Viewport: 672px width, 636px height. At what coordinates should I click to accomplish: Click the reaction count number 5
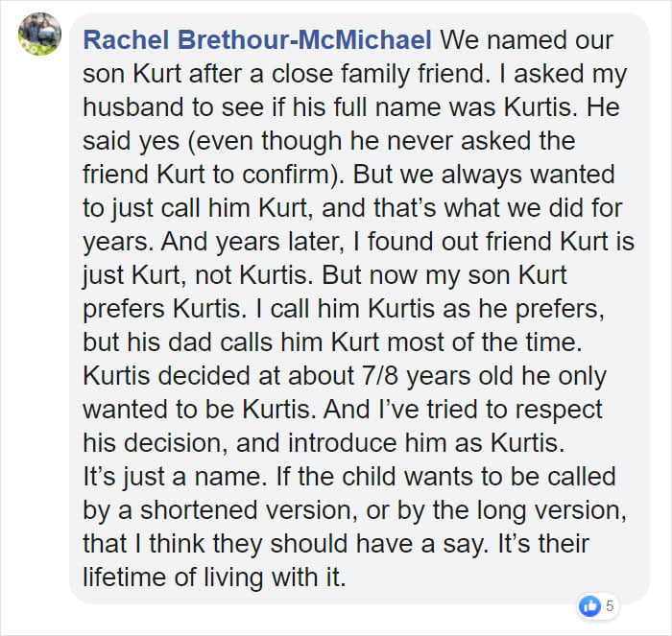coord(610,606)
